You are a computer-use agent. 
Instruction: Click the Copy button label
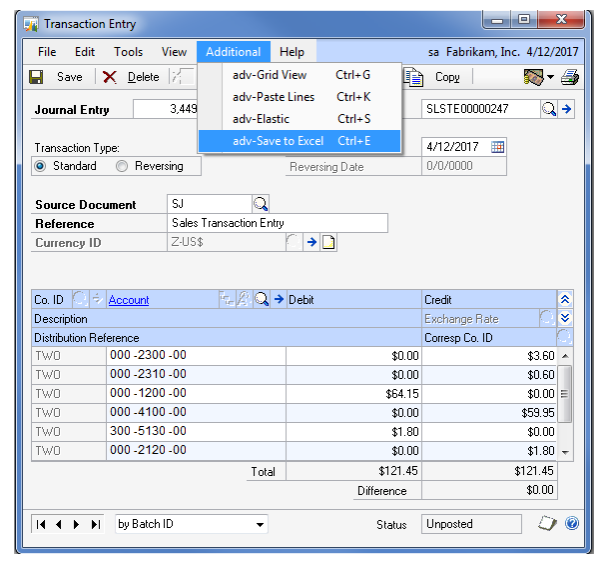click(447, 77)
